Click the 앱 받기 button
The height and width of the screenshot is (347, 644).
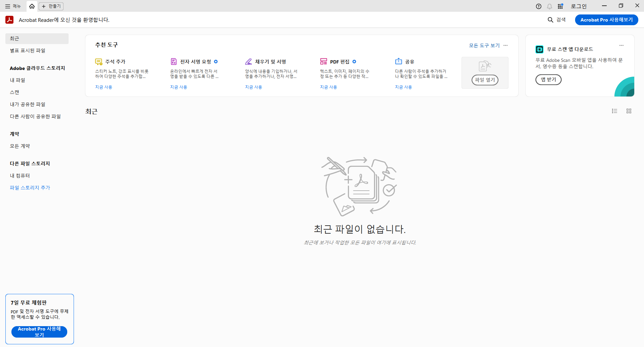549,80
